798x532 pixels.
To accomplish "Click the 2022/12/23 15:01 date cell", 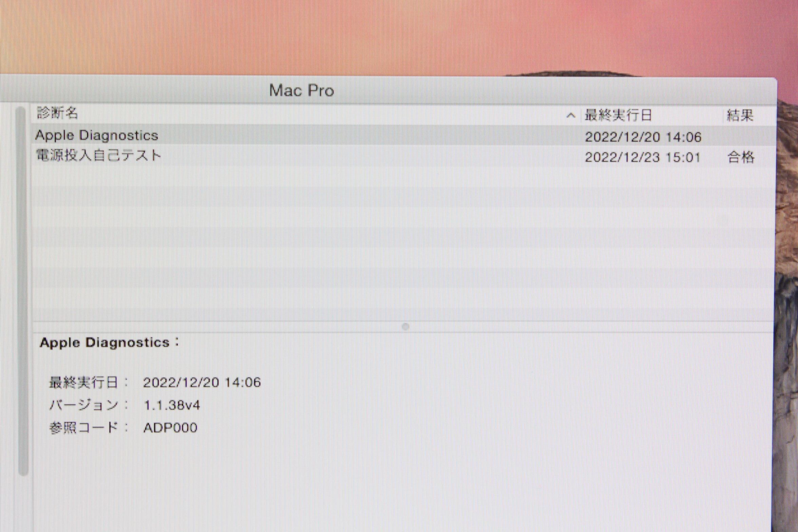I will [x=642, y=157].
